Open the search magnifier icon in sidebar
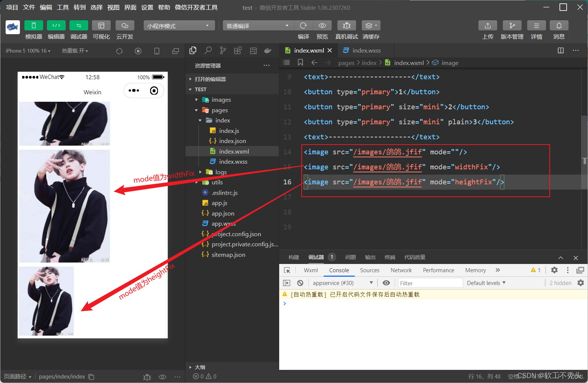The width and height of the screenshot is (588, 383). [x=208, y=51]
